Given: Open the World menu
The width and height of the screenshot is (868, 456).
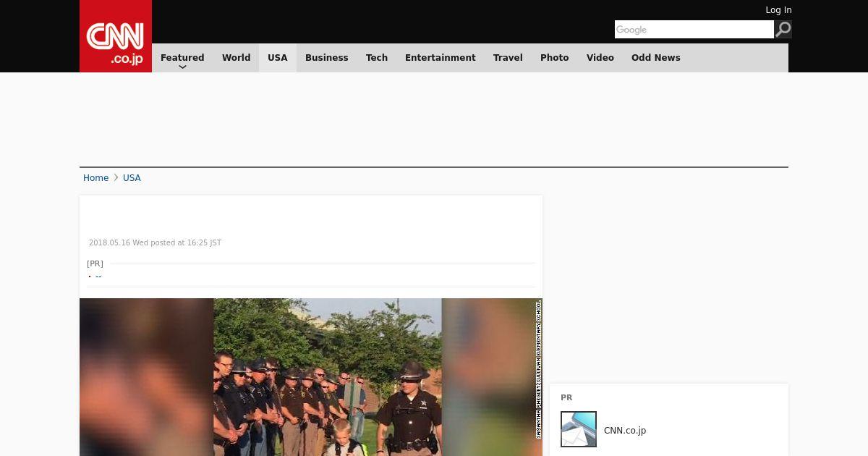Looking at the screenshot, I should 237,58.
